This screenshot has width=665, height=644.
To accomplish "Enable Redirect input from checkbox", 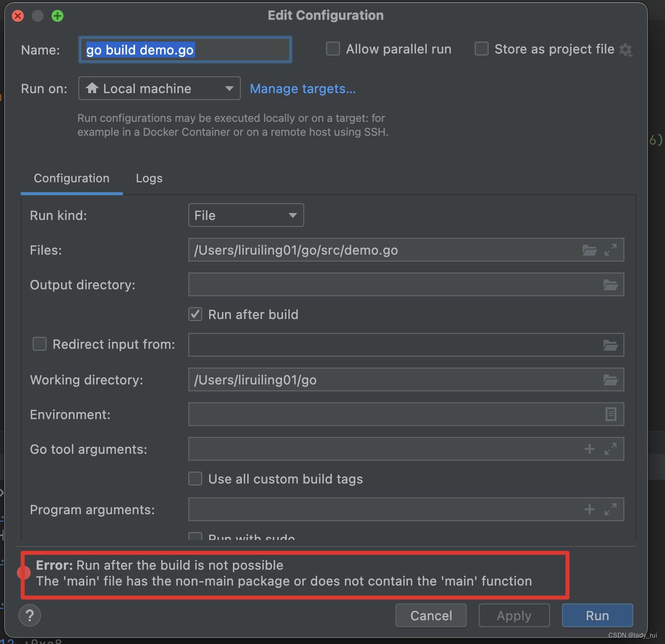I will (x=40, y=344).
